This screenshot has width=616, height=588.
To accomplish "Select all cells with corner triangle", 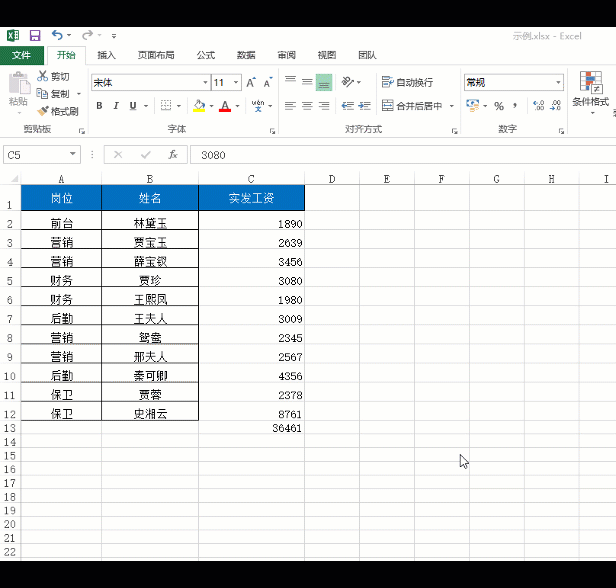I will [14, 179].
